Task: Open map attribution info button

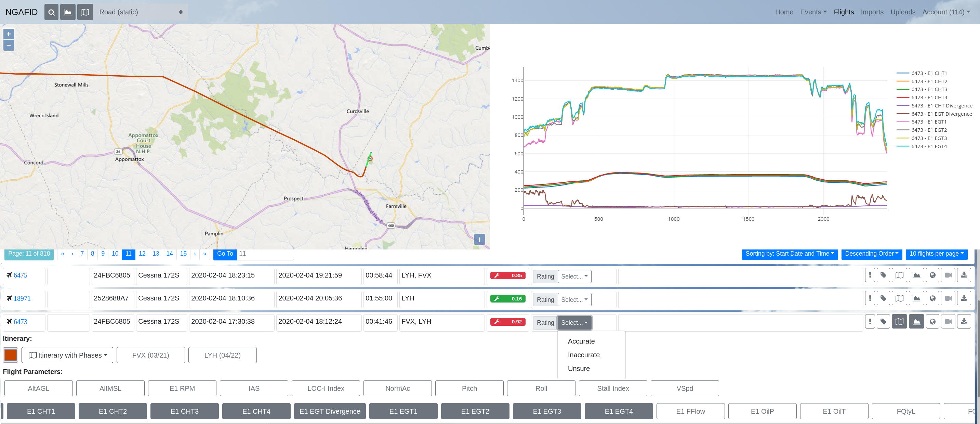Action: [479, 240]
